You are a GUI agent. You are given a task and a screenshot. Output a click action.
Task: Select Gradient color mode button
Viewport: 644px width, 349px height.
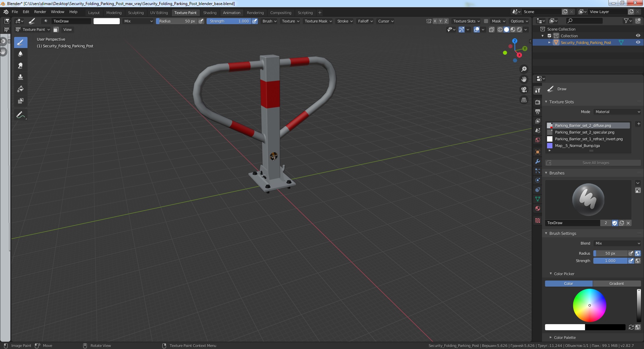point(616,284)
